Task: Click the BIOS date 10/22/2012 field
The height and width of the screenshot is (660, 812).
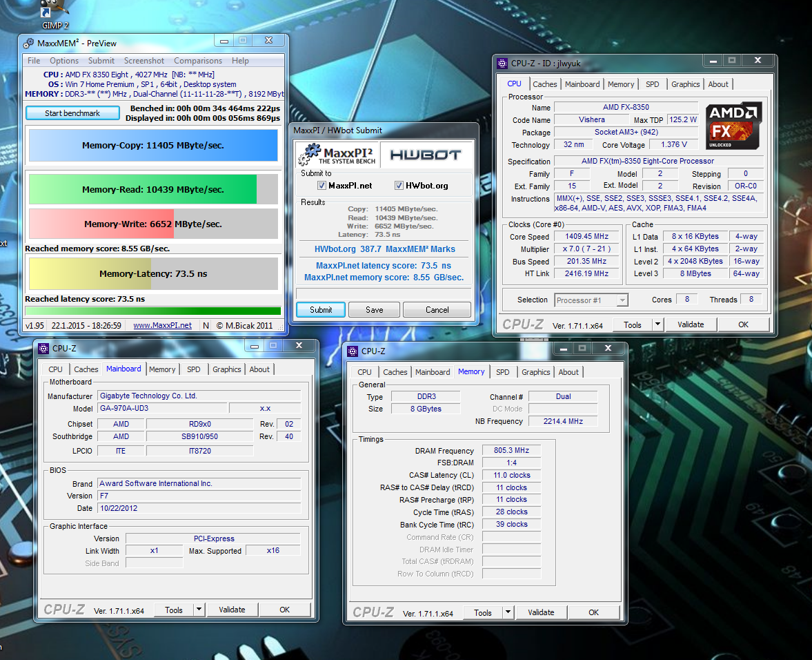Action: pyautogui.click(x=199, y=508)
